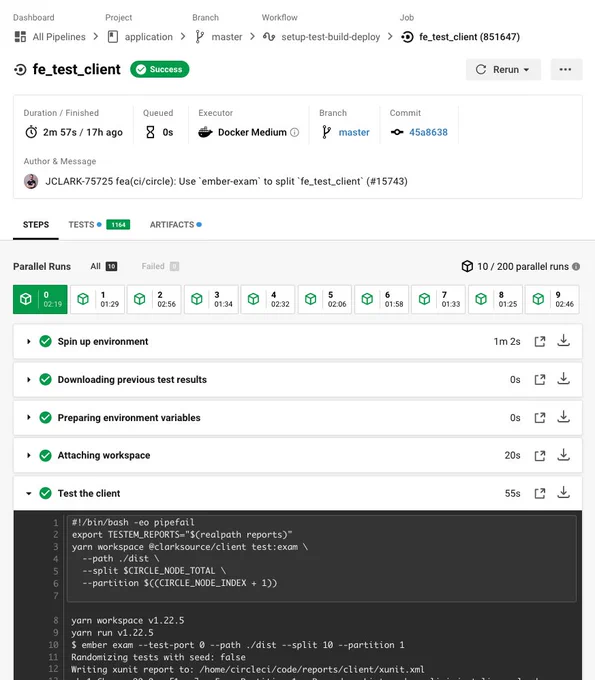This screenshot has width=595, height=680.
Task: Download Spin up environment step log
Action: click(563, 341)
